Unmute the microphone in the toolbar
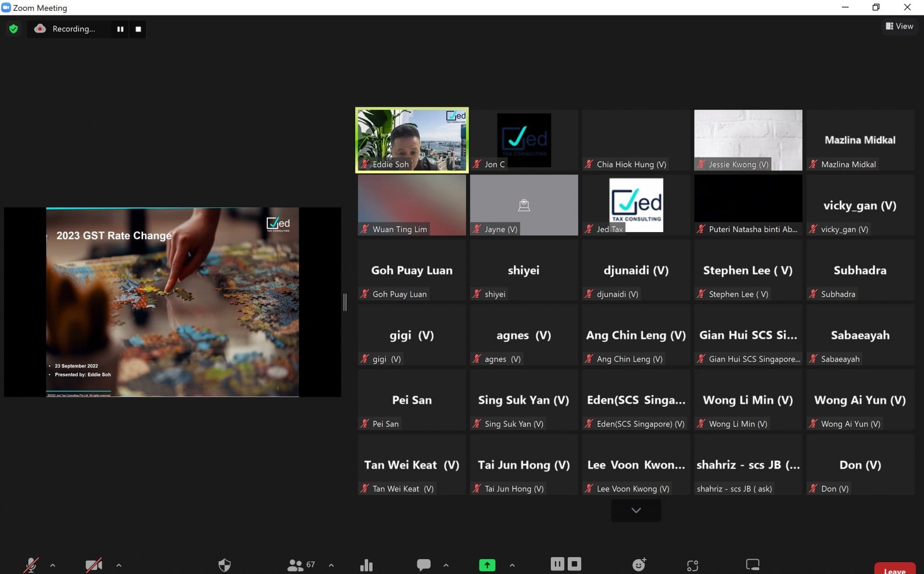Screen dimensions: 924x574 (x=31, y=565)
